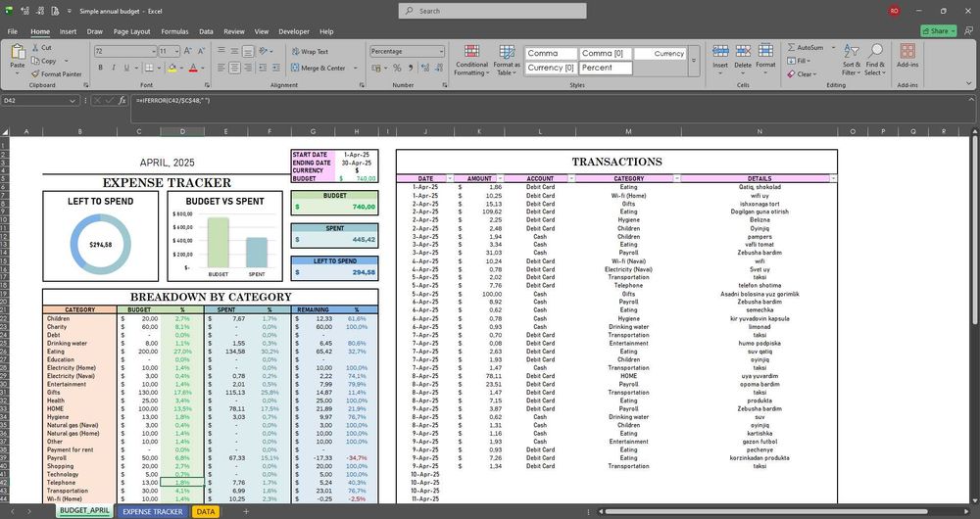This screenshot has width=980, height=519.
Task: Toggle Bottom Align vertical alignment
Action: tap(248, 51)
